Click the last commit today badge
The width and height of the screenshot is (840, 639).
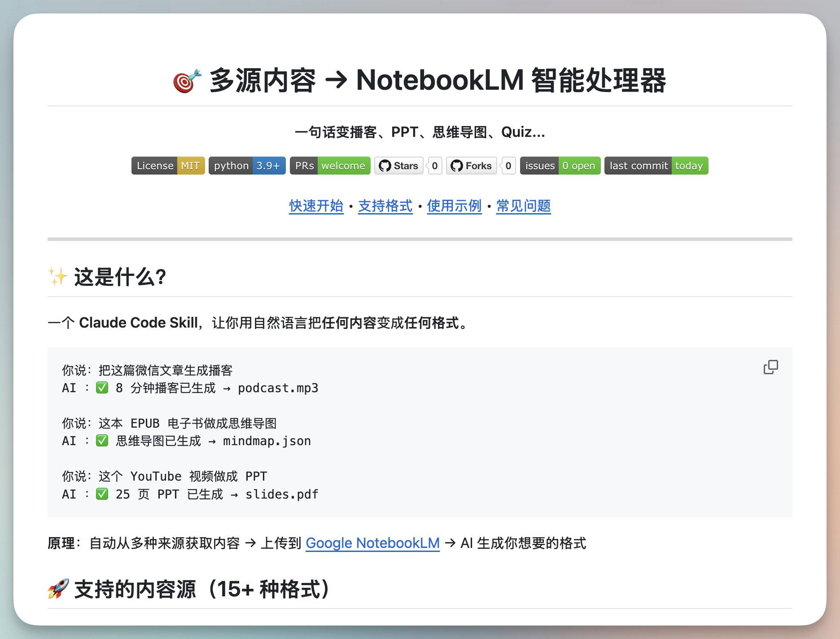[656, 166]
